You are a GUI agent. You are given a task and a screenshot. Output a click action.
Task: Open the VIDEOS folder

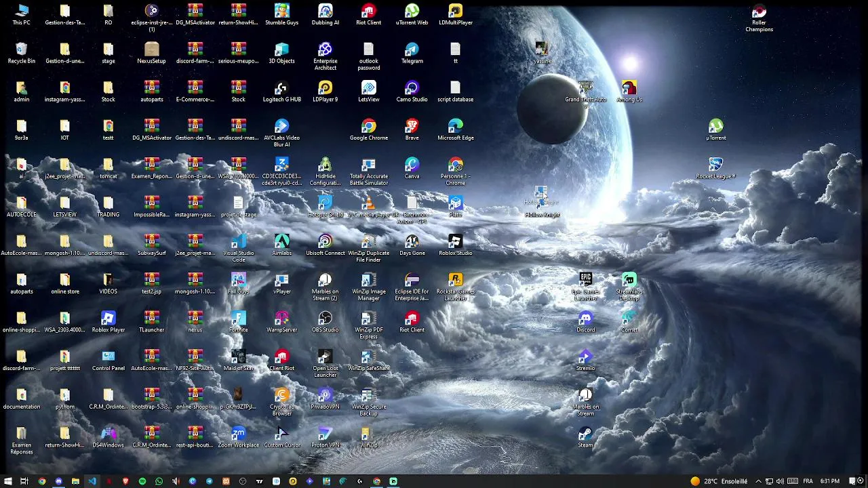point(108,284)
